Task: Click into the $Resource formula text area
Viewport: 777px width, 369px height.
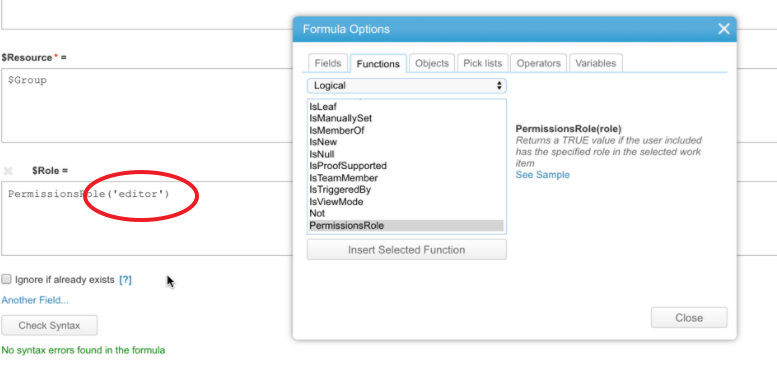Action: 148,105
